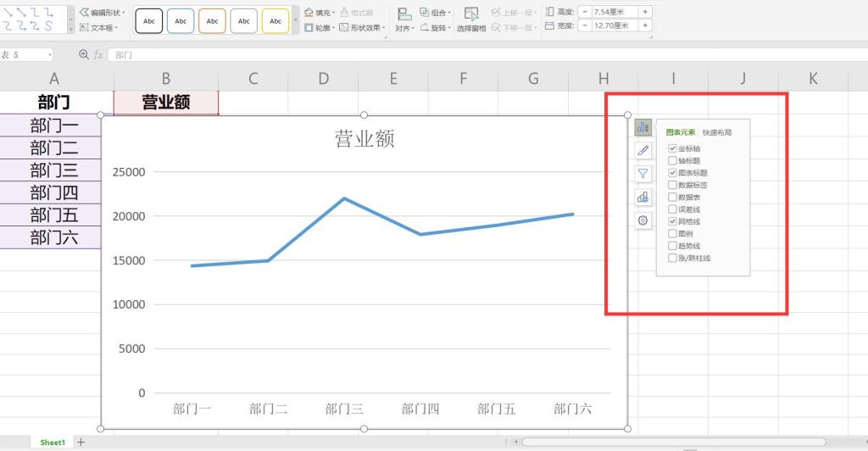
Task: Enable the 图例 legend checkbox
Action: click(672, 233)
